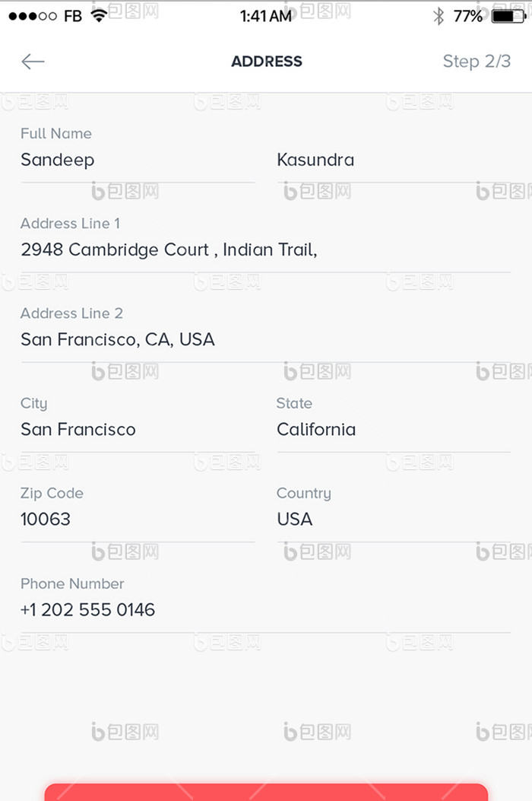Viewport: 532px width, 801px height.
Task: Tap the Step 2/3 indicator
Action: (477, 62)
